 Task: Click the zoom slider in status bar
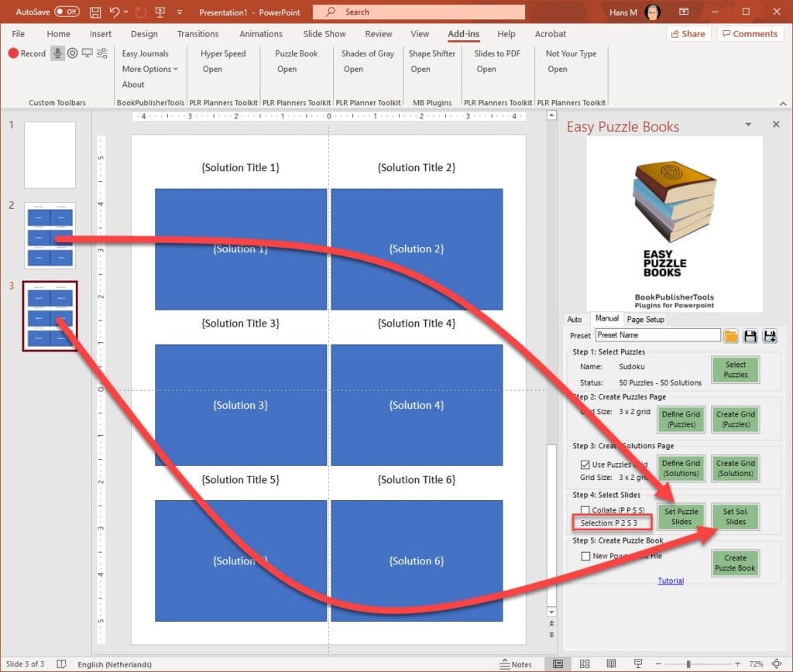[x=688, y=663]
